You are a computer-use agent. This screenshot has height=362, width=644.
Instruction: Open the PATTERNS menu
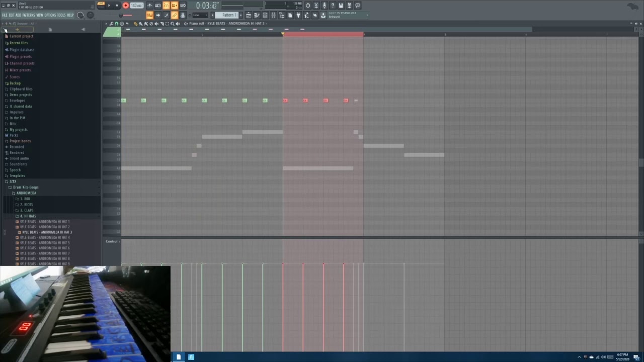click(x=29, y=15)
